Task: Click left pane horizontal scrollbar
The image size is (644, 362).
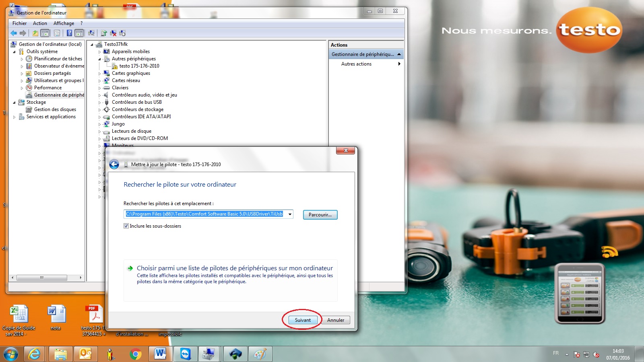Action: [x=46, y=278]
